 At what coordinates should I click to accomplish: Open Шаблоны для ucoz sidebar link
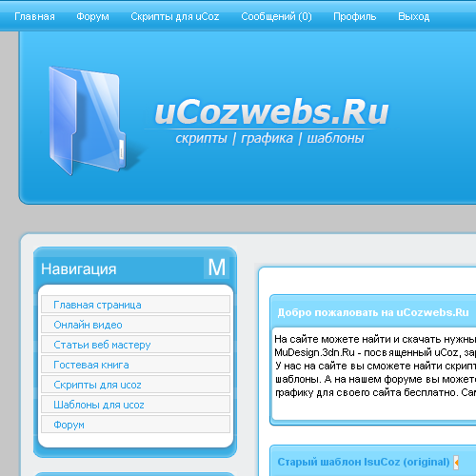(135, 405)
